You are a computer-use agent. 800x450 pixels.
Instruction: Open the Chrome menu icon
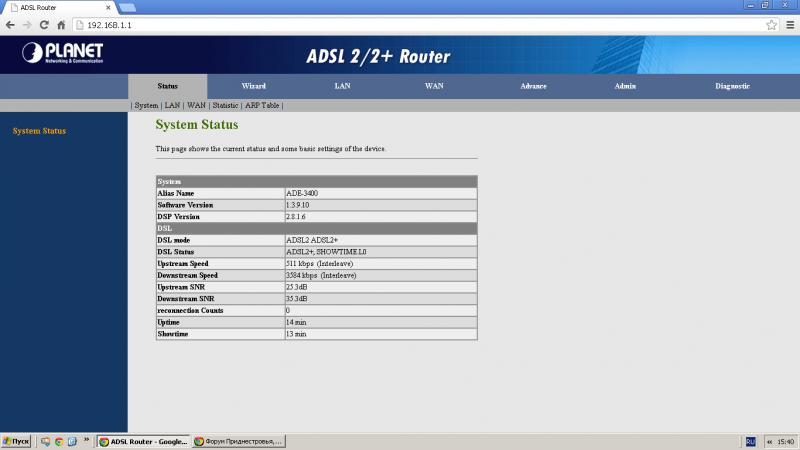[x=788, y=24]
